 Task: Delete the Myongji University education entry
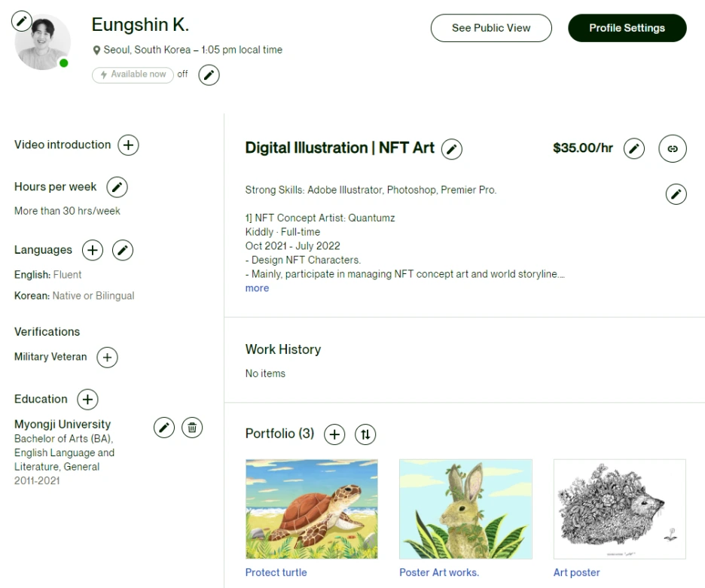192,428
